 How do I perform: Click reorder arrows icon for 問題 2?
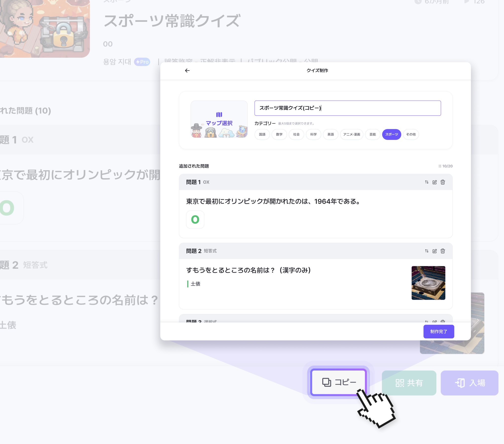[427, 251]
